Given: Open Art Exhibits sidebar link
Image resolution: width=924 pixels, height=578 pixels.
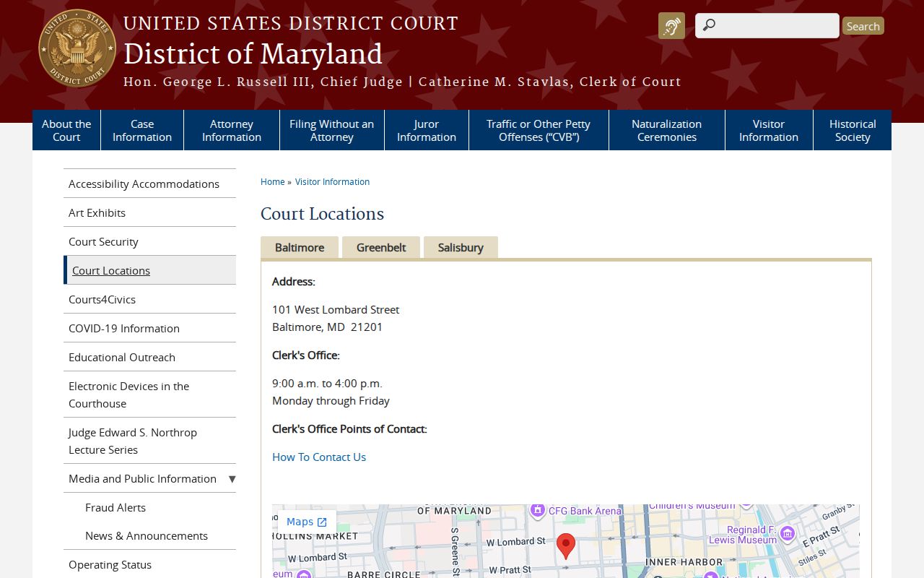Looking at the screenshot, I should coord(149,212).
